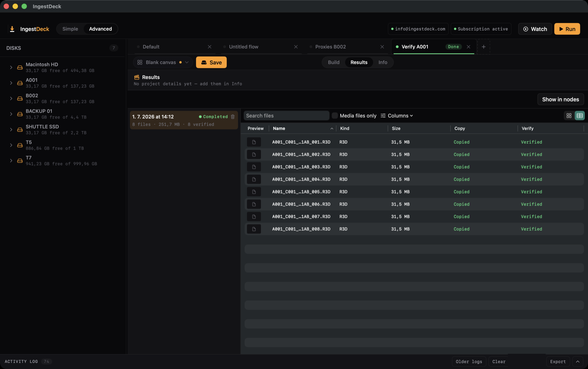Save the flow with Save button

(x=211, y=62)
